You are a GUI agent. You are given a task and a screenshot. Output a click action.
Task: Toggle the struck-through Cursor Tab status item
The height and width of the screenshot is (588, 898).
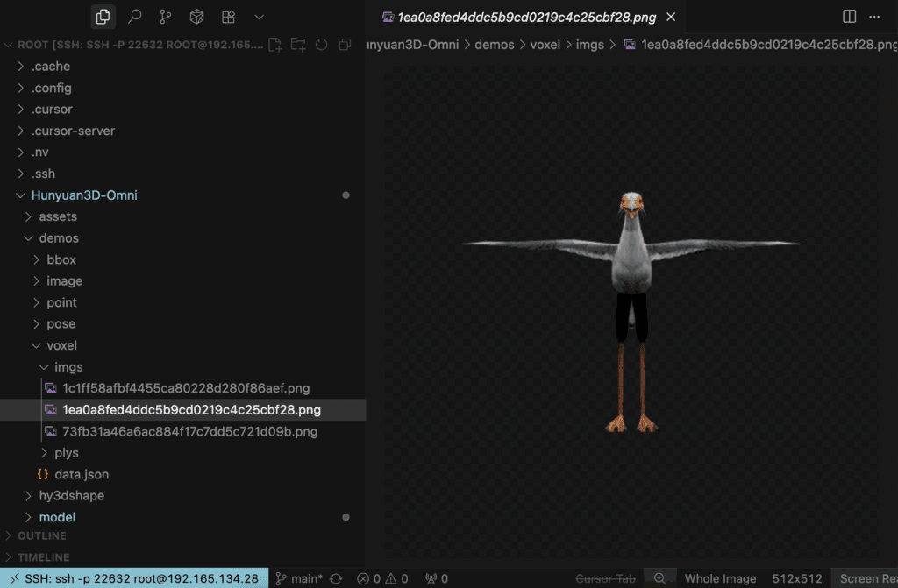click(605, 578)
